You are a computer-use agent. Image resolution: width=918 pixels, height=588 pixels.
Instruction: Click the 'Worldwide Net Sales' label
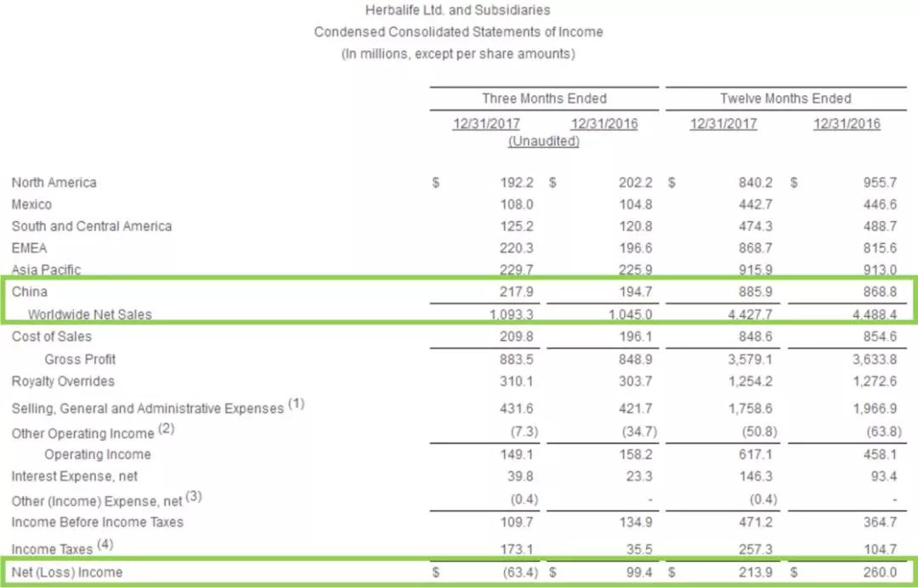(x=89, y=314)
